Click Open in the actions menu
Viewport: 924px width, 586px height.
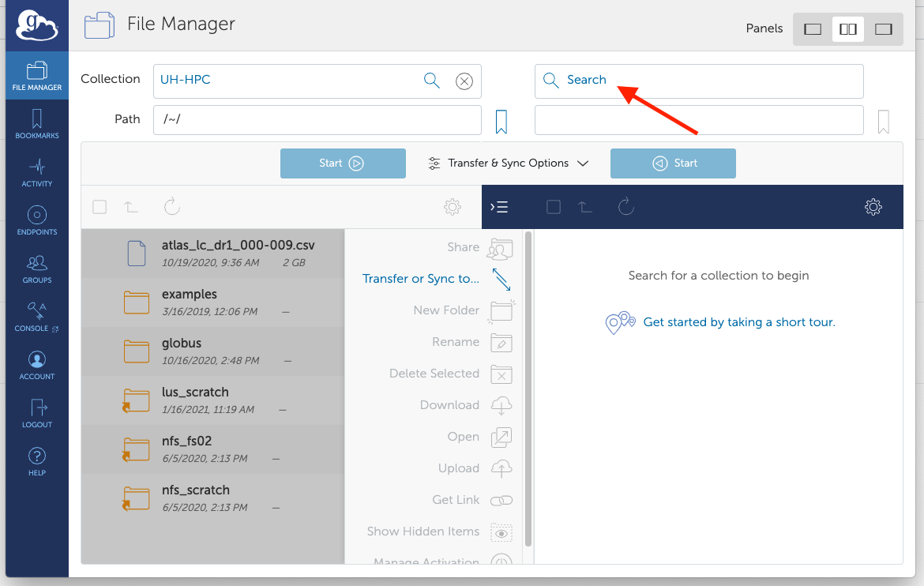tap(479, 437)
